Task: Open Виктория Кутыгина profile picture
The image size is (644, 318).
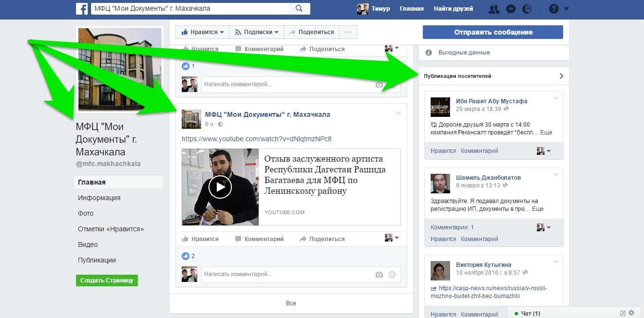Action: point(440,270)
